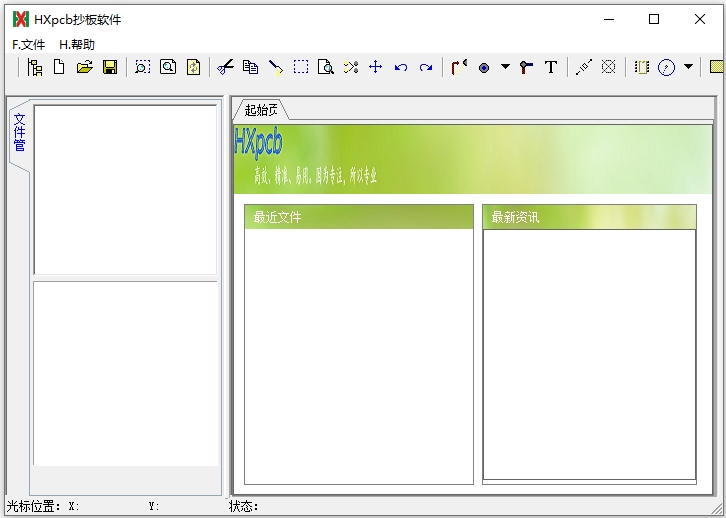
Task: Click the 最新资讯 panel header
Action: 589,217
